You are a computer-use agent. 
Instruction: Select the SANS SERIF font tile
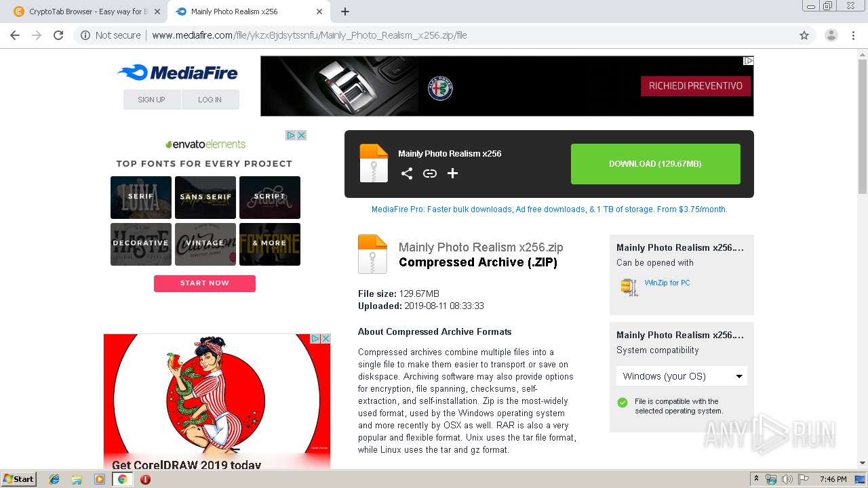click(205, 197)
